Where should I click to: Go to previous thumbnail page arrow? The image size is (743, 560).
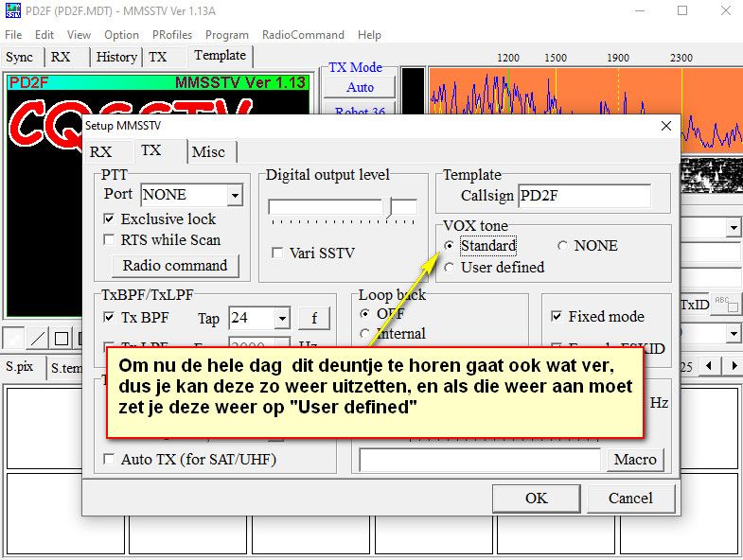(x=709, y=366)
